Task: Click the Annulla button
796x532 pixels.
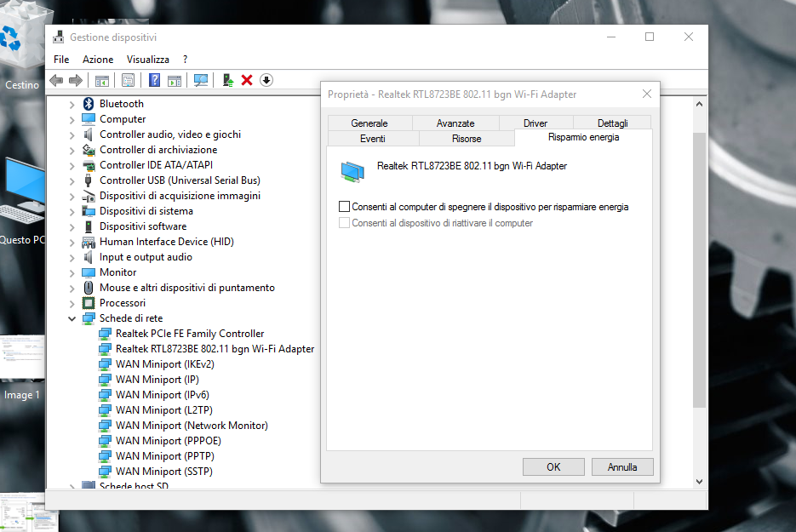Action: 622,467
